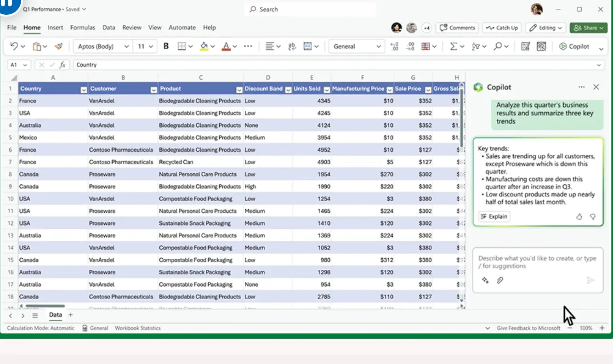Open the Editing mode dropdown

tap(545, 28)
